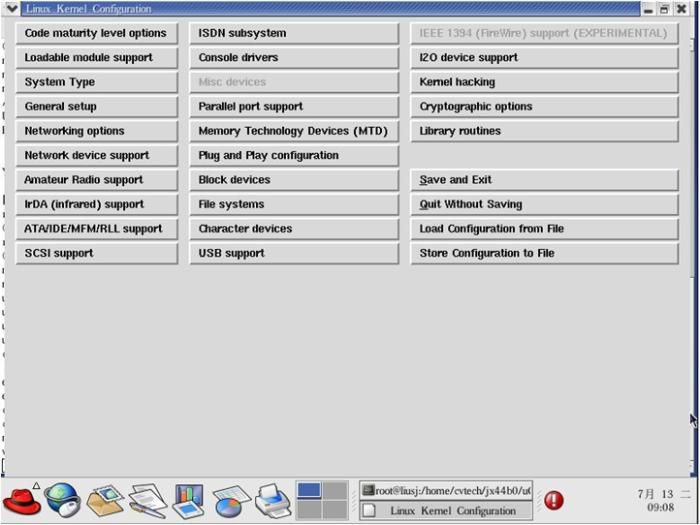Launch the web browser globe icon

click(x=62, y=498)
